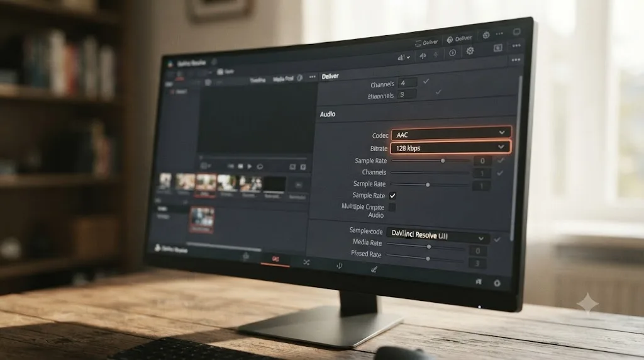Open three-dot options right of viewer mode icon
644x360 pixels.
[x=517, y=45]
